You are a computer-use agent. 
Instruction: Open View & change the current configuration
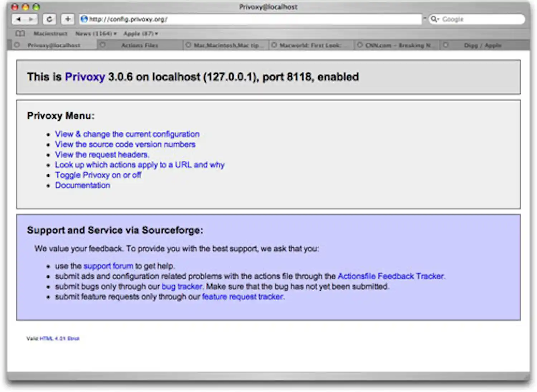point(127,134)
